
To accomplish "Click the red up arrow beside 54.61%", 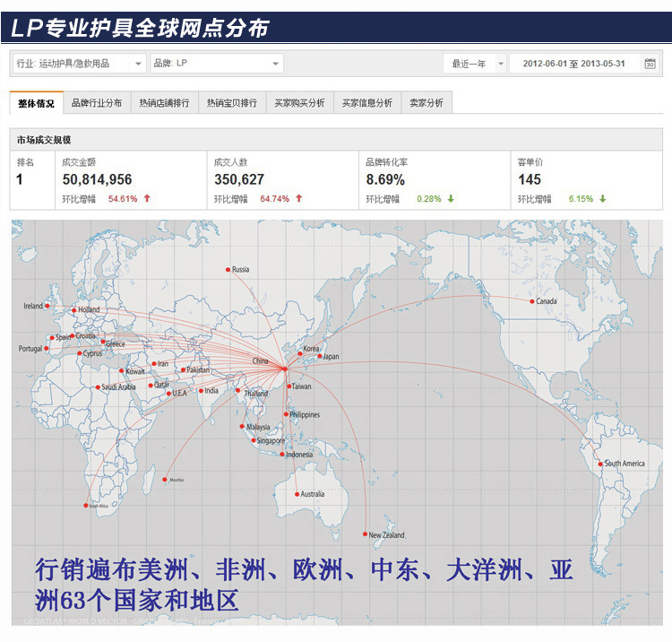I will click(147, 198).
